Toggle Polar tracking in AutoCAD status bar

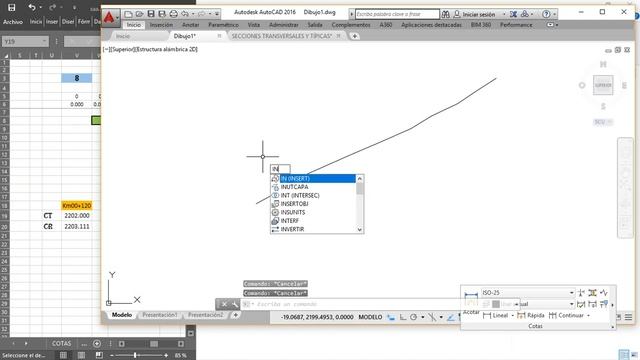pos(413,317)
